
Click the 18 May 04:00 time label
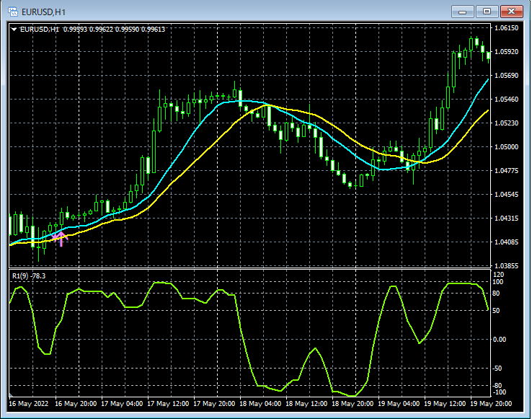260,404
